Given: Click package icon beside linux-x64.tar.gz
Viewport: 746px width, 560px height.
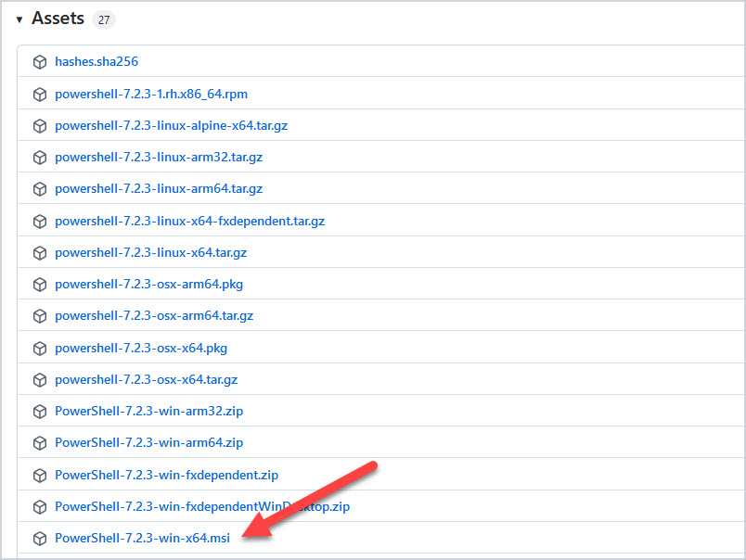Looking at the screenshot, I should click(x=40, y=253).
